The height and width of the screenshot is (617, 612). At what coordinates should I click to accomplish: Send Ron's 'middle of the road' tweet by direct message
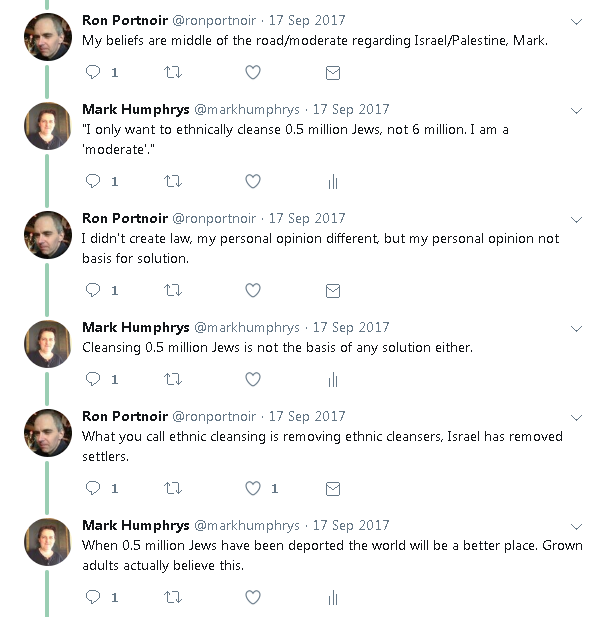pyautogui.click(x=333, y=73)
